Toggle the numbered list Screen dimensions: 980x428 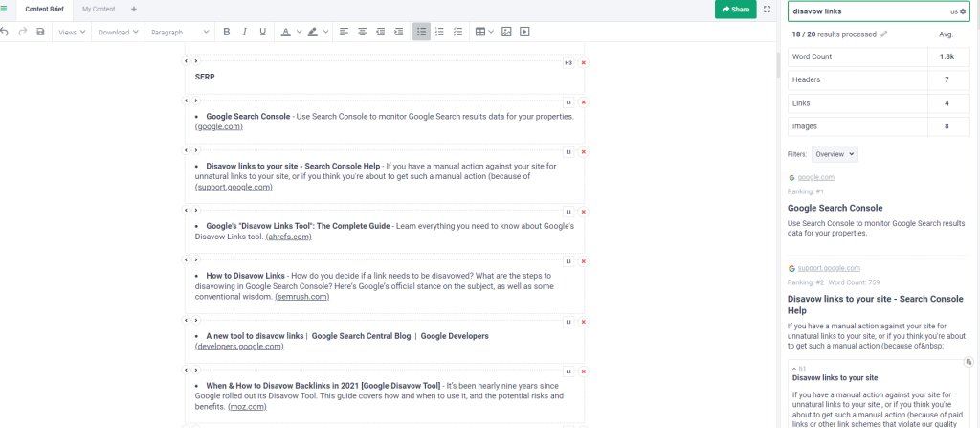pos(439,32)
